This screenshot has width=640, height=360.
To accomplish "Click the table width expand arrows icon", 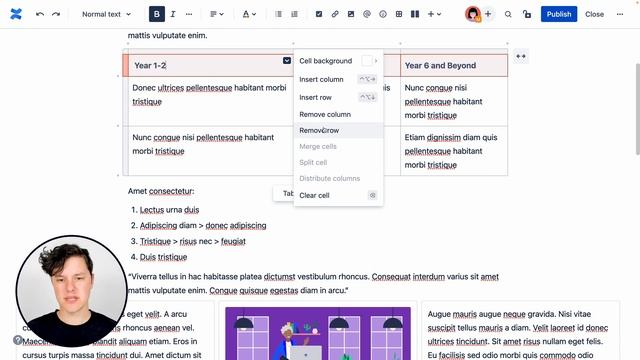I will point(520,56).
